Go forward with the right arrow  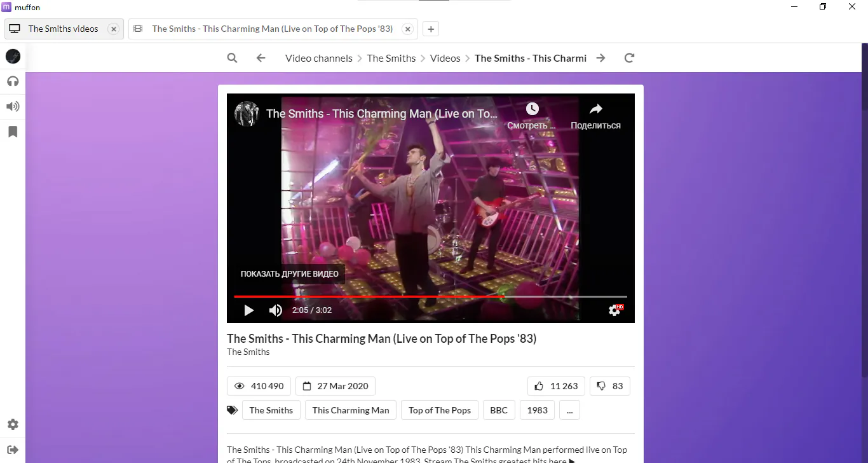(x=600, y=58)
